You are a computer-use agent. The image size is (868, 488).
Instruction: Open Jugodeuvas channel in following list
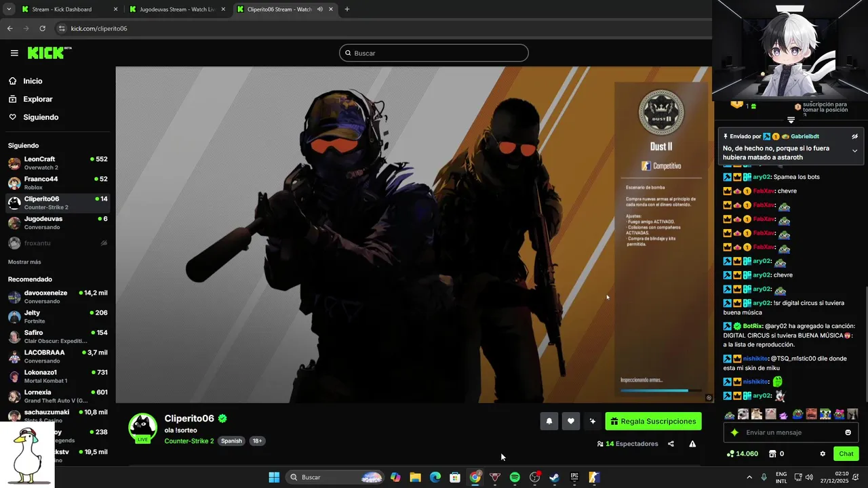tap(58, 223)
